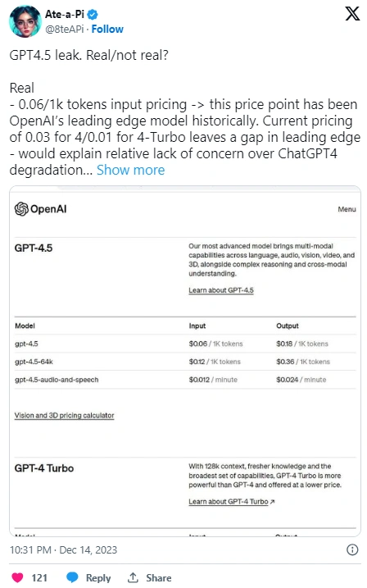Click the @8teAPi handle
This screenshot has height=588, width=367.
click(65, 30)
